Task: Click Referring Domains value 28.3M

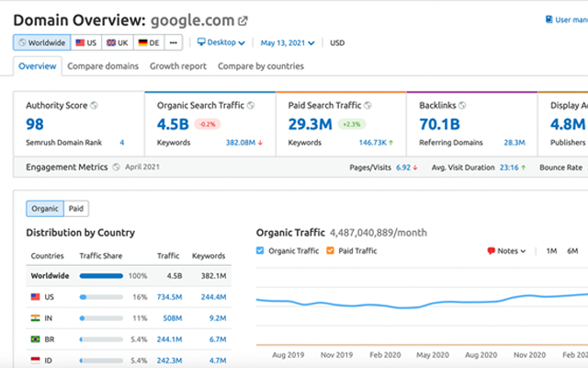Action: point(514,143)
